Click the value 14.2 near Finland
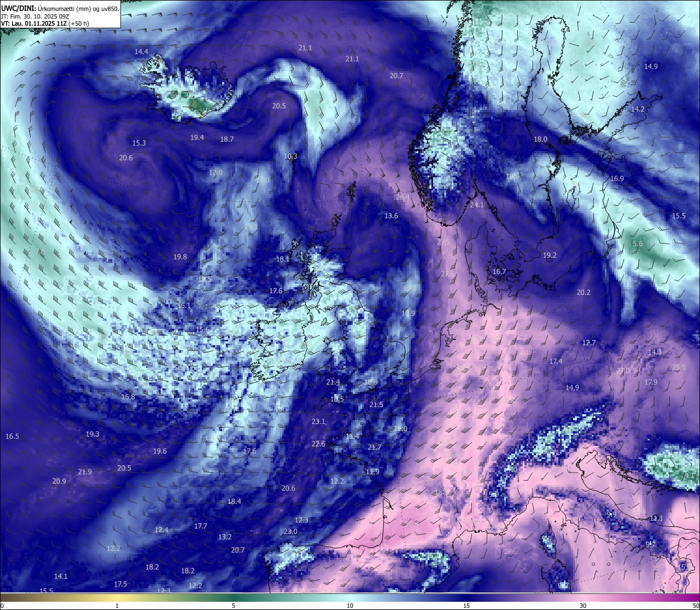 [638, 109]
